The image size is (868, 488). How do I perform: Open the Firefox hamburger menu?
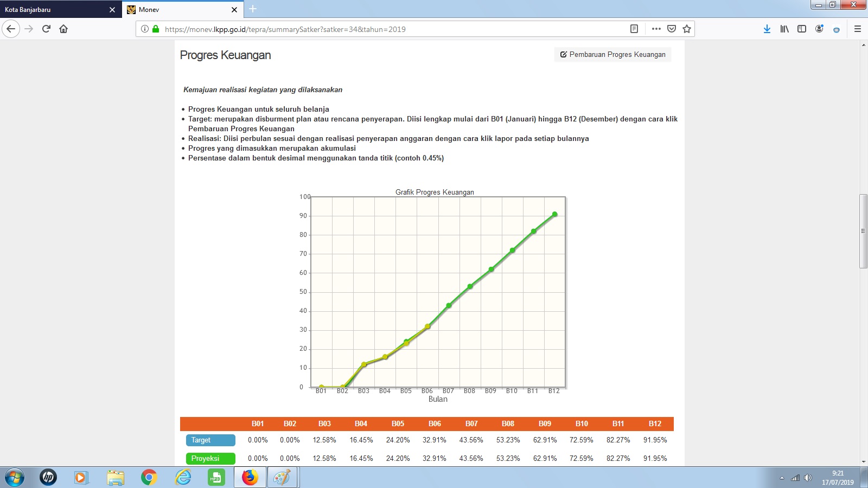click(858, 29)
